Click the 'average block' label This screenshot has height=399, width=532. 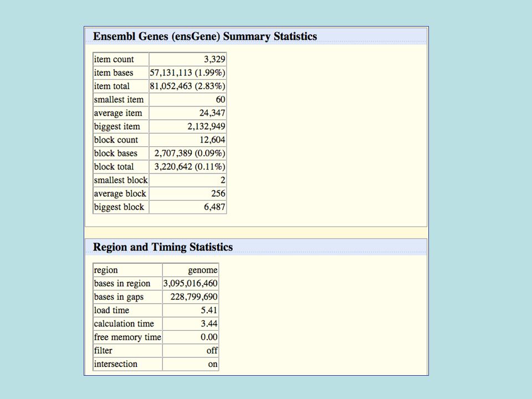(x=120, y=194)
